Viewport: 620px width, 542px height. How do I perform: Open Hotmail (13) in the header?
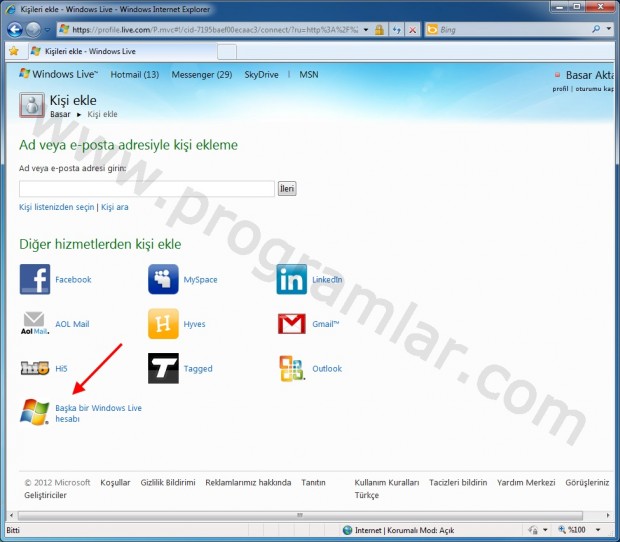[135, 75]
